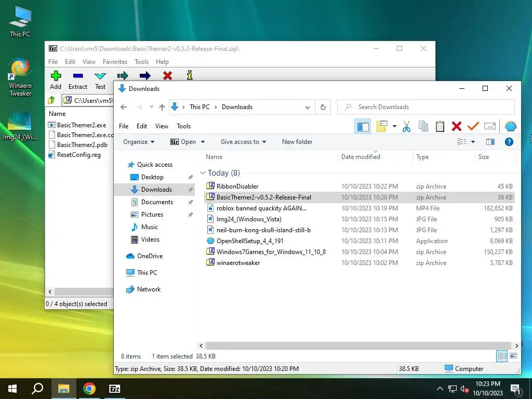
Task: Open the view options dropdown arrow
Action: [x=473, y=142]
